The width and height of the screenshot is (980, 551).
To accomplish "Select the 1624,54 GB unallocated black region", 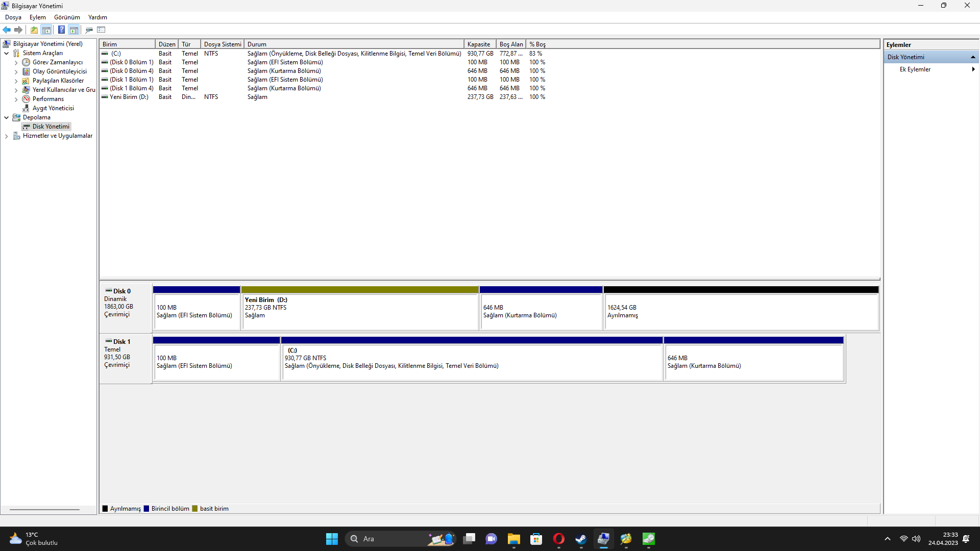I will click(740, 311).
